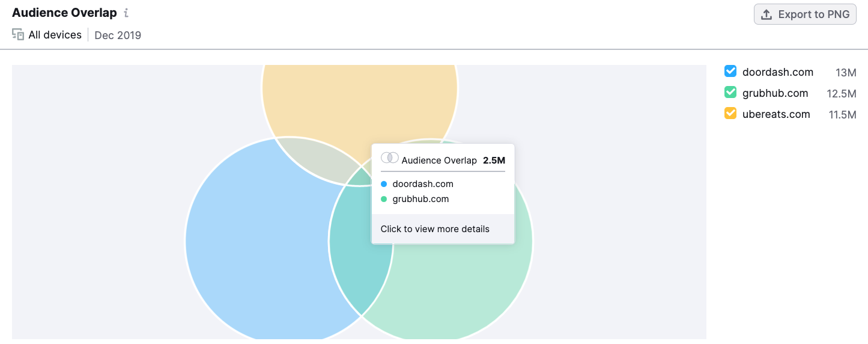Click the All devices icon

point(18,35)
